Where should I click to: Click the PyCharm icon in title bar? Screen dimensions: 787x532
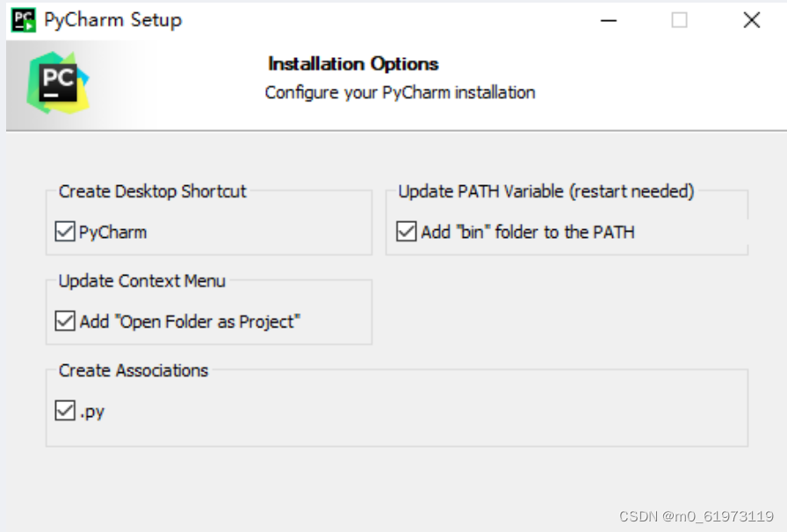click(x=24, y=20)
